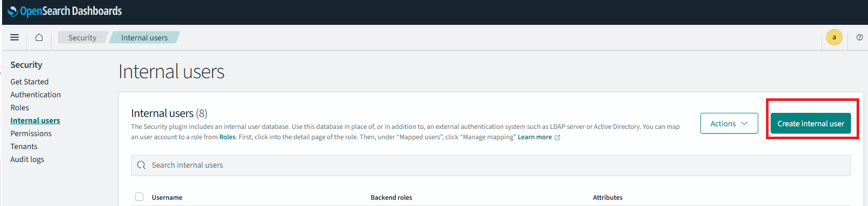Click Create internal user button
The image size is (868, 206).
point(811,123)
